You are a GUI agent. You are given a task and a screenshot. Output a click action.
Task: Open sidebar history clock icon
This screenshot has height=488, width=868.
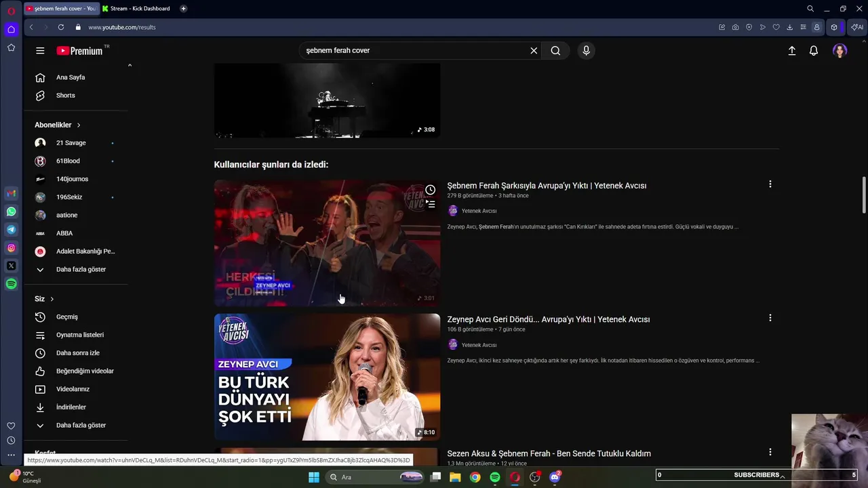tap(11, 441)
